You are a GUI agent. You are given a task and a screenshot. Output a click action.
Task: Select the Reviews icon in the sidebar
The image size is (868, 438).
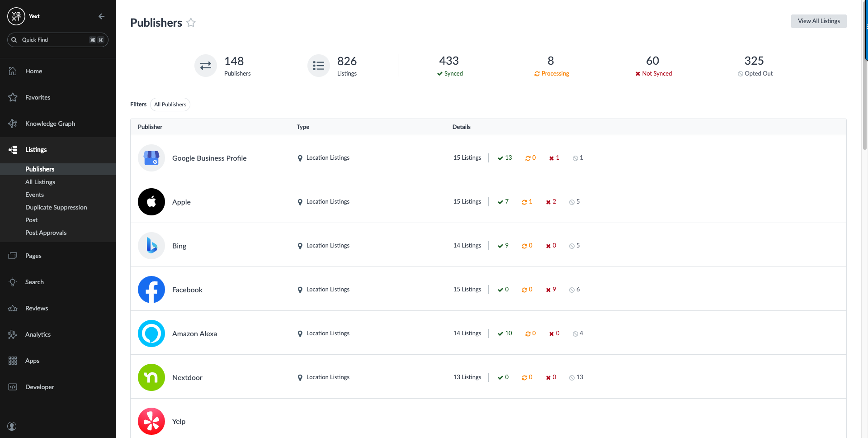[x=13, y=308]
